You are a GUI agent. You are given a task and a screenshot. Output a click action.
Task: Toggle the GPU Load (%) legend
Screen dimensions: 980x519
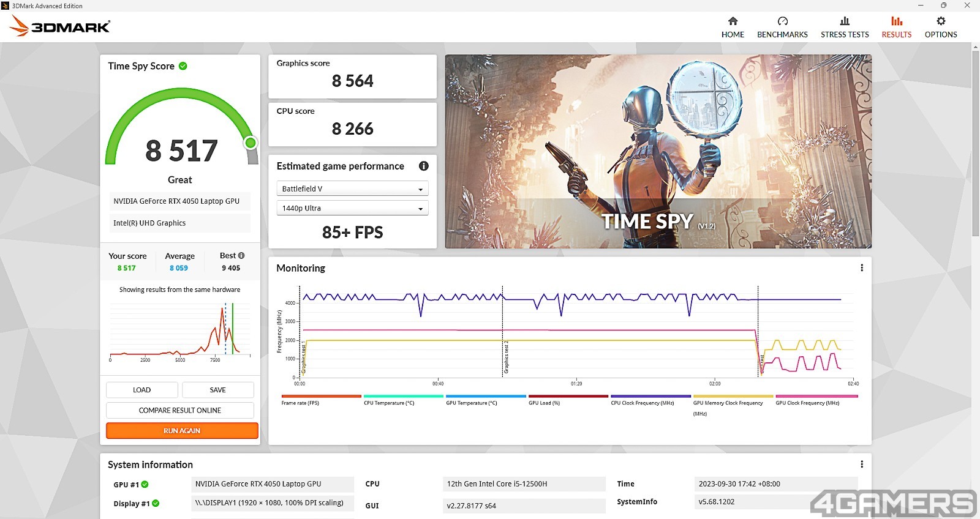[x=568, y=400]
